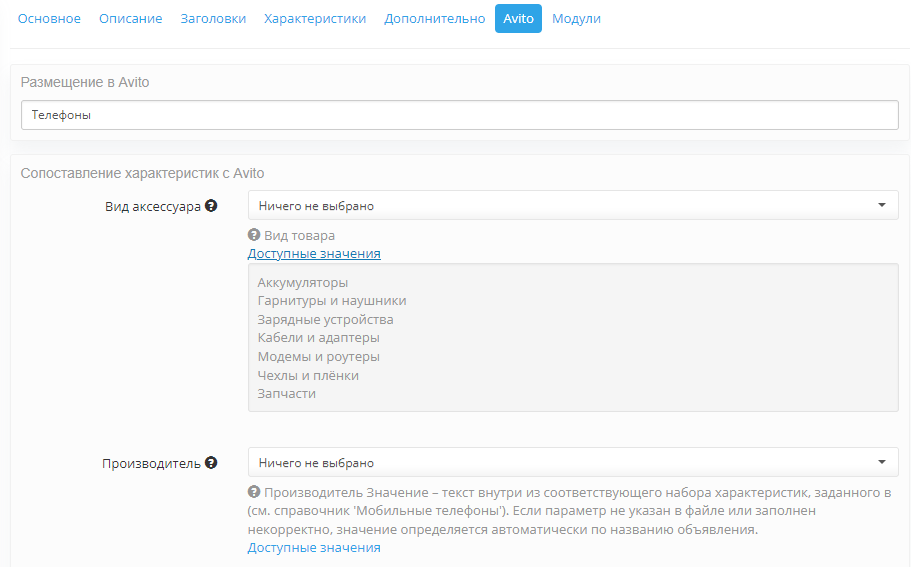Viewport: 911px width, 567px height.
Task: Switch to the Описание tab
Action: pyautogui.click(x=131, y=19)
